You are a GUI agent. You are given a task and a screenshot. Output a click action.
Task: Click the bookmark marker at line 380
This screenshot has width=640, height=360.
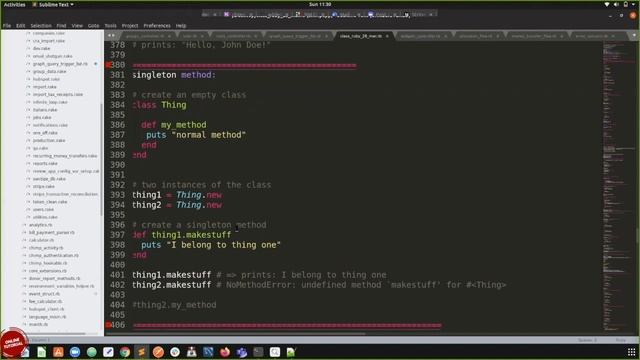click(x=108, y=64)
